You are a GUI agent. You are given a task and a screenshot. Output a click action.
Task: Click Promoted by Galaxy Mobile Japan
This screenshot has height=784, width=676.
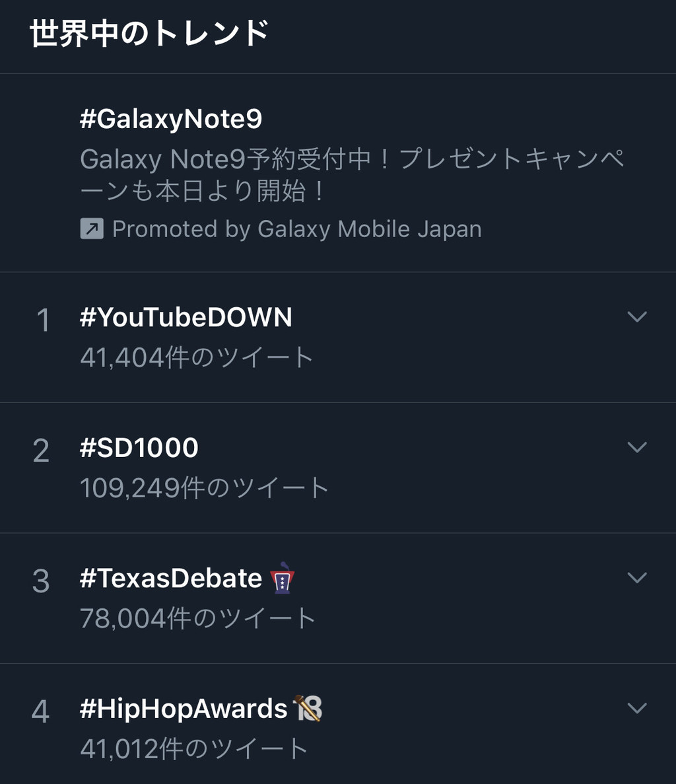[296, 229]
